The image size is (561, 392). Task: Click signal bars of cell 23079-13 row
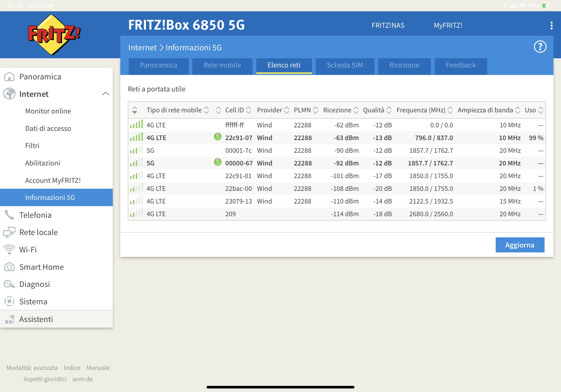(136, 201)
